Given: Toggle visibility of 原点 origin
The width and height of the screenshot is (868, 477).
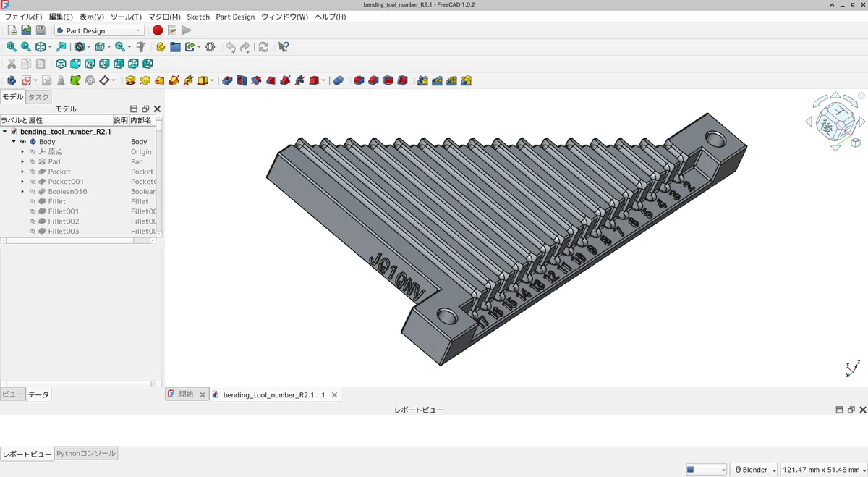Looking at the screenshot, I should [32, 152].
